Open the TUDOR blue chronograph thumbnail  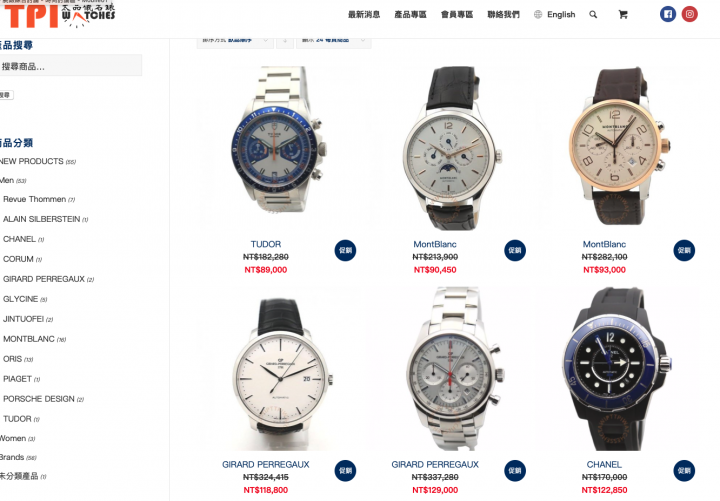point(276,142)
